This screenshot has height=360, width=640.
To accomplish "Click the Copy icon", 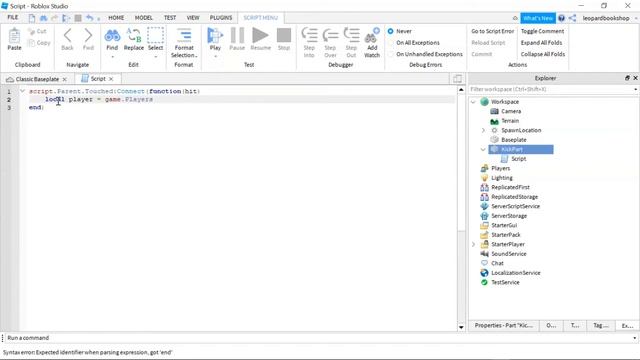I will click(31, 43).
